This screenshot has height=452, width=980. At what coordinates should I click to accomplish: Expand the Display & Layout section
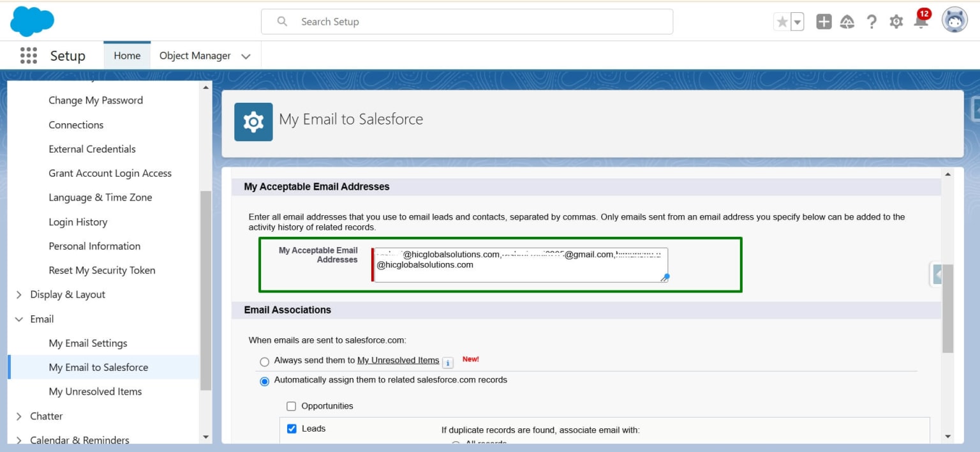19,294
